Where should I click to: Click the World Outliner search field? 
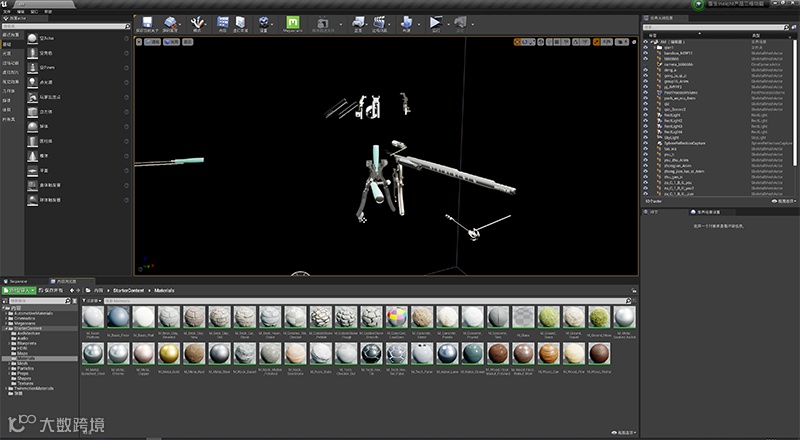coord(716,27)
